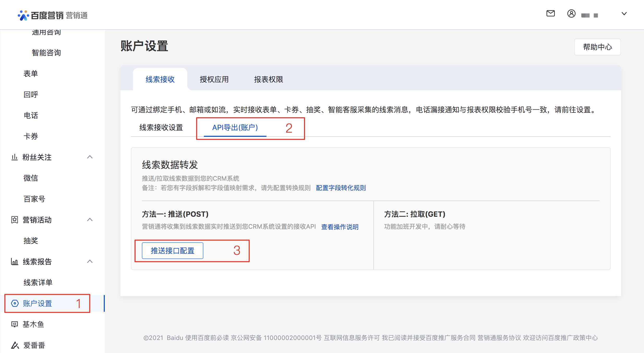Click the 帮助中心 button
The height and width of the screenshot is (353, 644).
[597, 47]
